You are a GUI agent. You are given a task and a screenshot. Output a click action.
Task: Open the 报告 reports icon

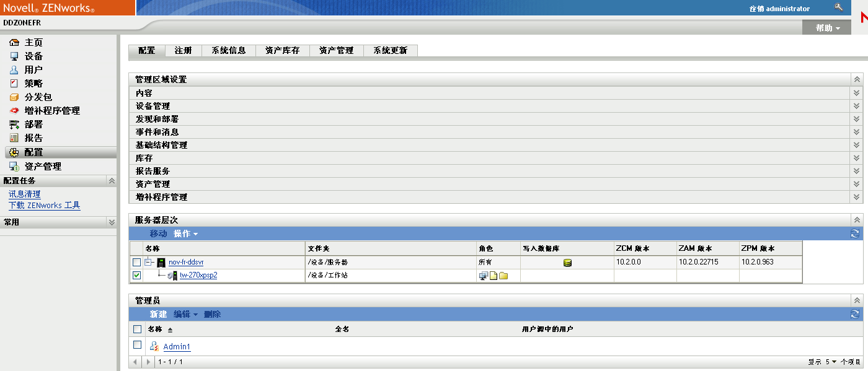click(x=14, y=138)
